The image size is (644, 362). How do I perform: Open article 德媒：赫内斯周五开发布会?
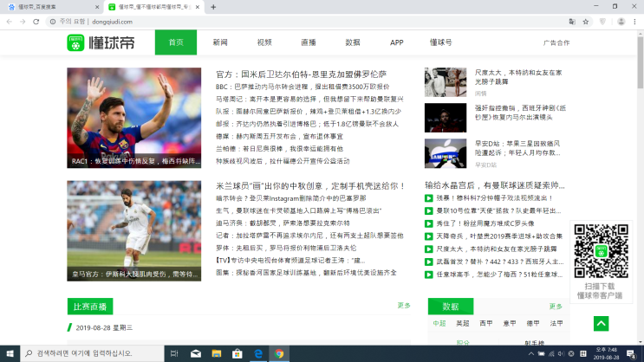279,136
